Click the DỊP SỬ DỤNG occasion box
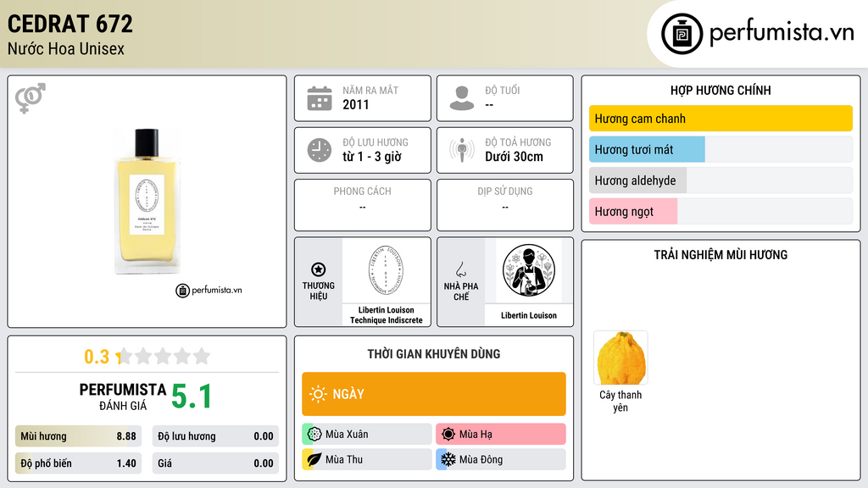This screenshot has height=488, width=868. pyautogui.click(x=505, y=205)
